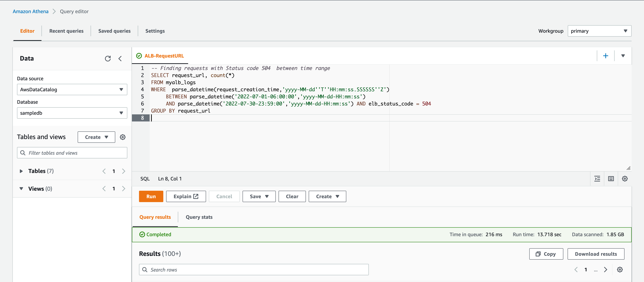Open keyboard shortcuts icon in editor
The width and height of the screenshot is (644, 282).
(x=611, y=179)
